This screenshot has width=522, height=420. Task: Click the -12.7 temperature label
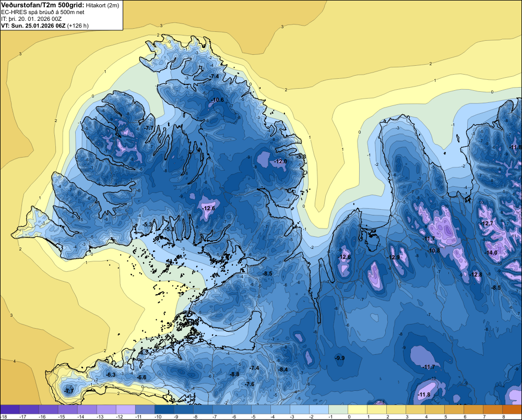pyautogui.click(x=488, y=224)
